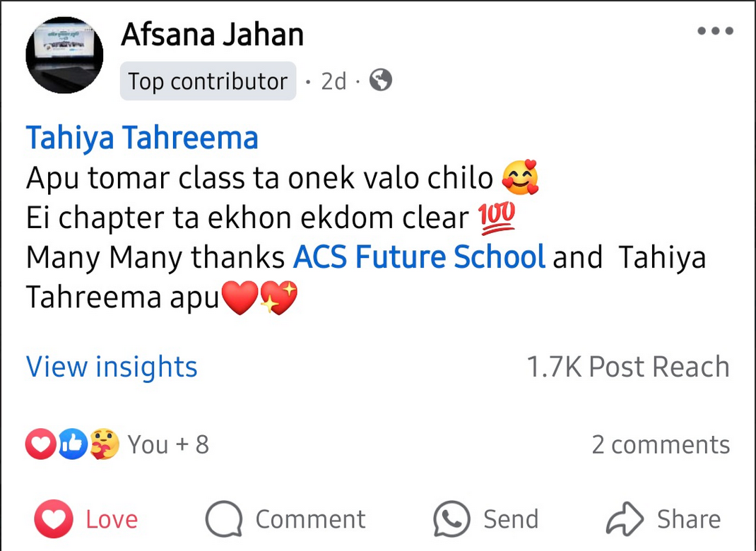
Task: Click View insights
Action: click(x=112, y=367)
